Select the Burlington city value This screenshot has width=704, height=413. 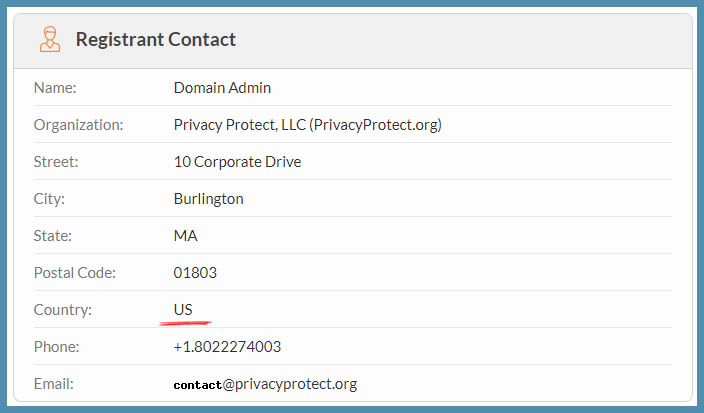208,199
